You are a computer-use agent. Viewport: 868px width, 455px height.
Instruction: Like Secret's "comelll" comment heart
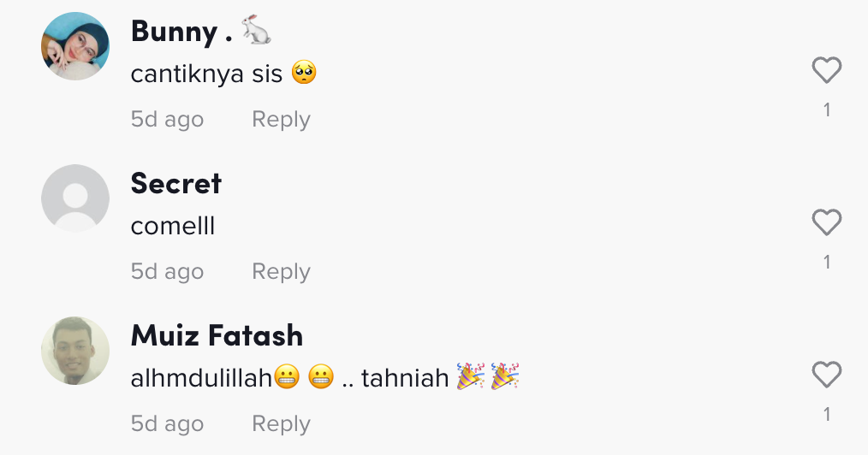[x=826, y=222]
